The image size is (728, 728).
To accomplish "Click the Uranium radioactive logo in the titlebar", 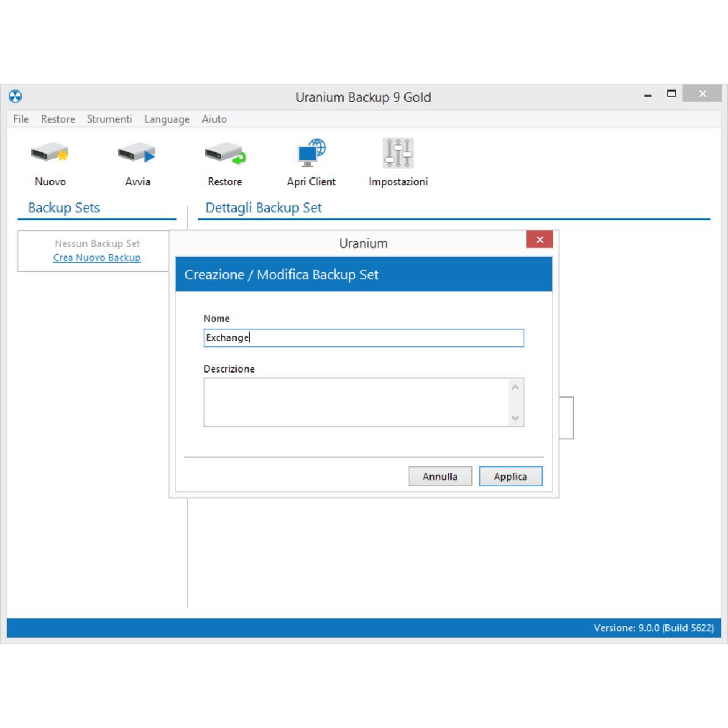I will (15, 97).
